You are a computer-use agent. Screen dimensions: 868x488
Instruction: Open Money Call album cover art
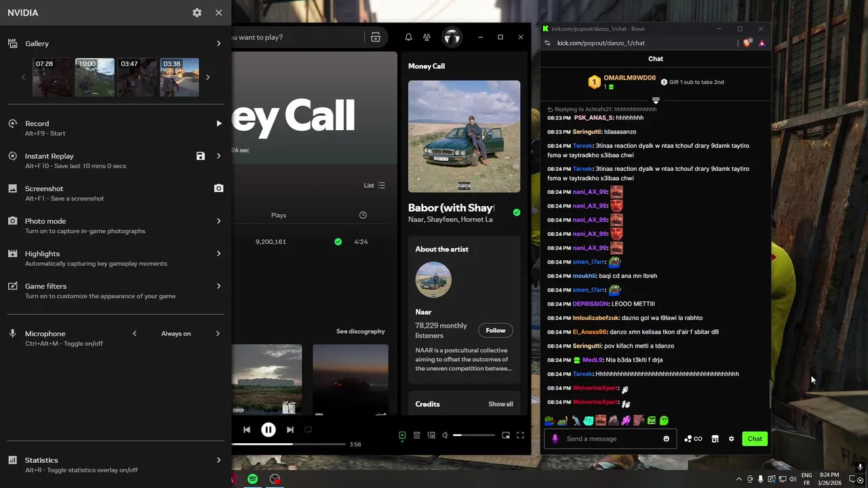click(465, 136)
